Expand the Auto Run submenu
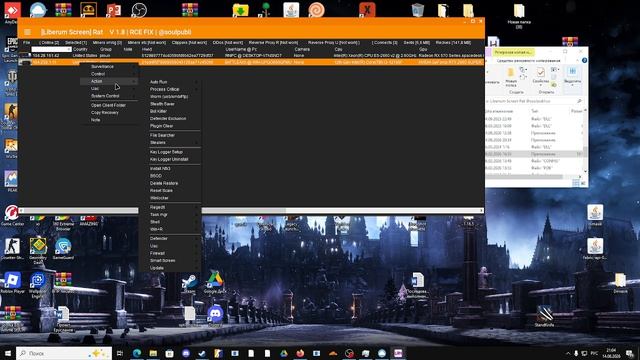 [170, 82]
